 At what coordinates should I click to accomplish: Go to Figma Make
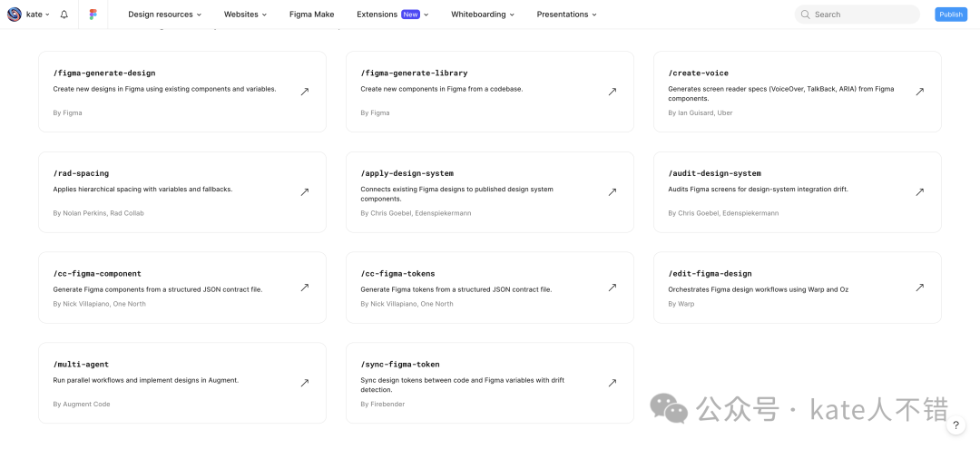[311, 15]
